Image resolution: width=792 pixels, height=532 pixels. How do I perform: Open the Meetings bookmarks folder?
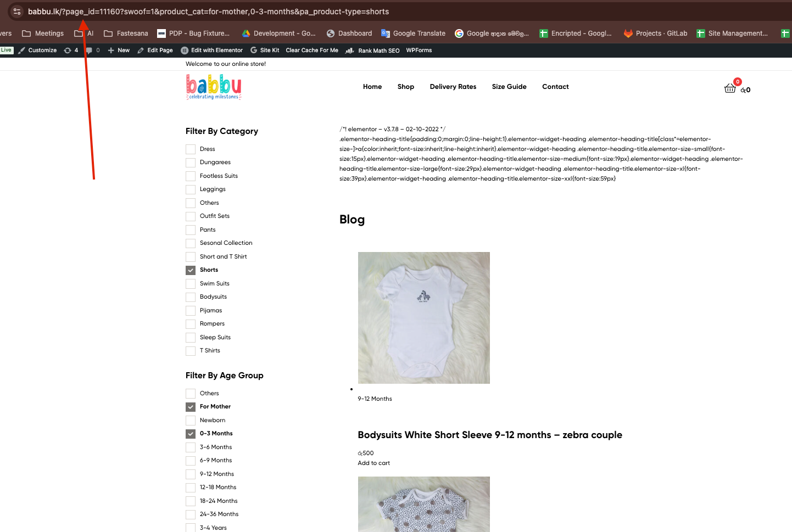[x=43, y=33]
